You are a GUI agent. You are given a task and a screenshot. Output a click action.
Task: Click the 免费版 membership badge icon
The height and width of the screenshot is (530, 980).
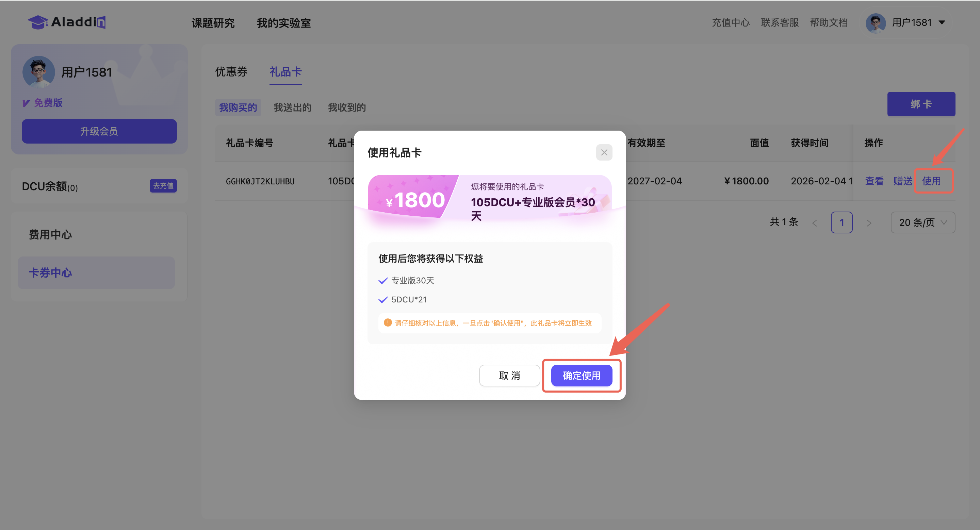click(26, 103)
